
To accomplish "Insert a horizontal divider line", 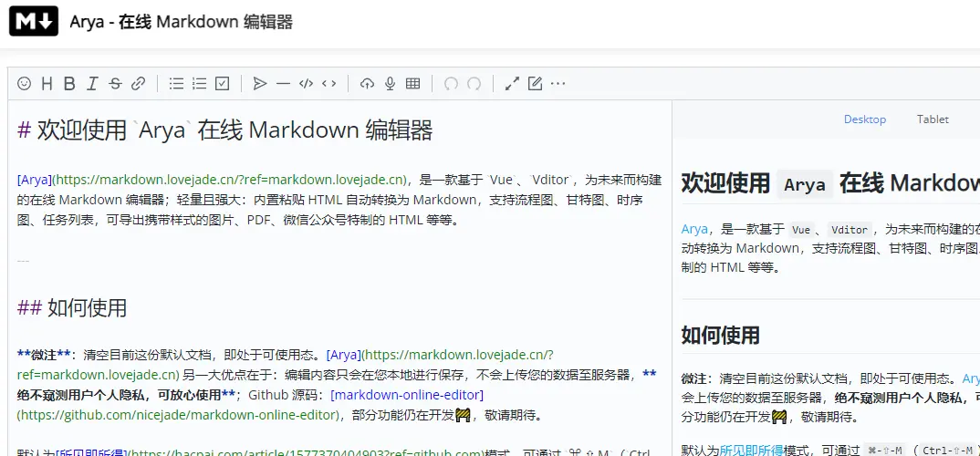I will coord(283,84).
